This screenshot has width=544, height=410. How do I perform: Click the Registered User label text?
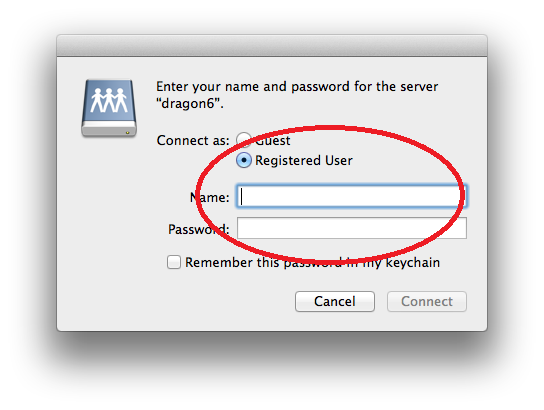(304, 161)
